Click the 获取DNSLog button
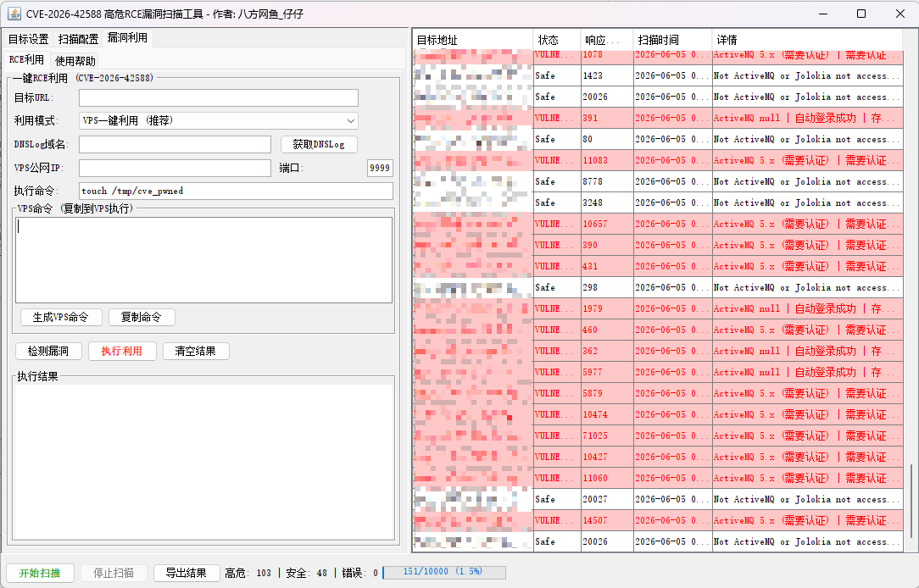919x588 pixels. point(319,144)
